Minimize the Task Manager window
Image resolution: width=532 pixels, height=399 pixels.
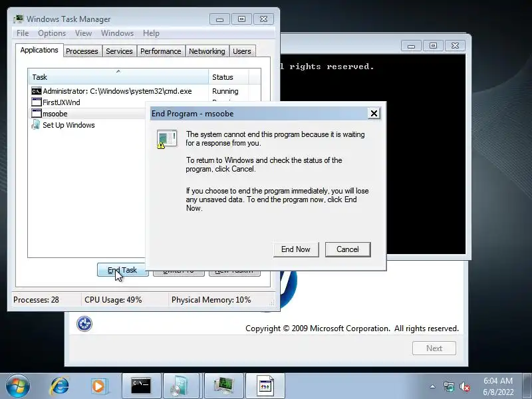point(219,19)
